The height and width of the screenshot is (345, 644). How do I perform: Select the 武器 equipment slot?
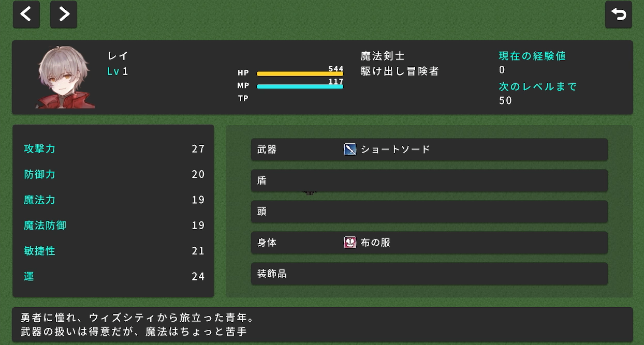click(429, 149)
